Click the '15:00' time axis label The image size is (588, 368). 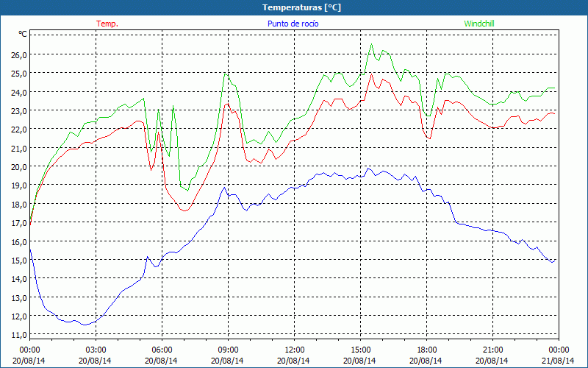(x=360, y=350)
